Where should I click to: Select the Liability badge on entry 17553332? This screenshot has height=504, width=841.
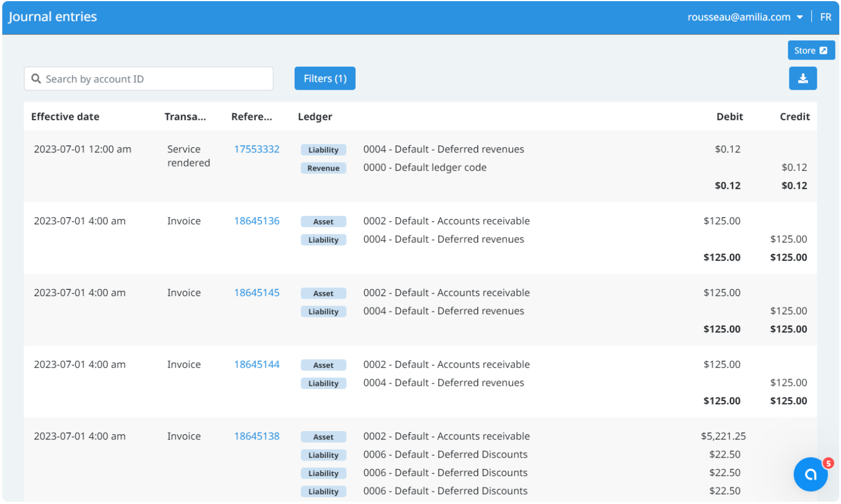coord(324,150)
